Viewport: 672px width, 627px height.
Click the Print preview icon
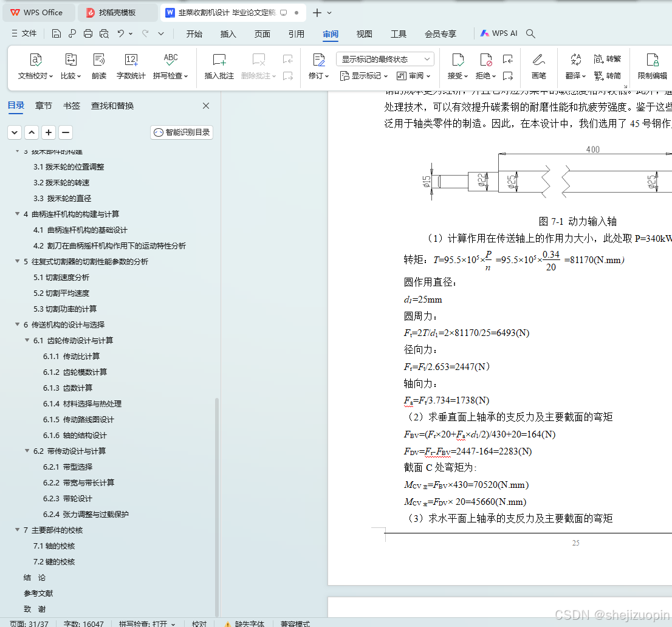[x=104, y=33]
